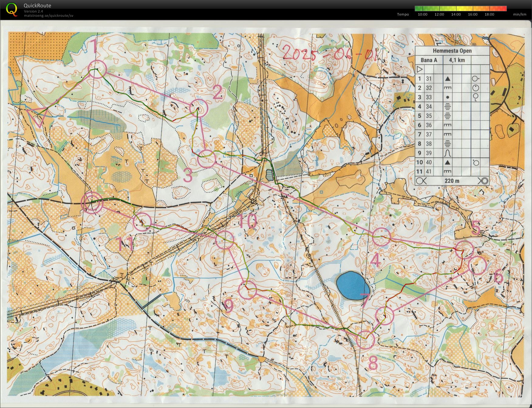The height and width of the screenshot is (408, 532).
Task: Select control circle 1 on the map
Action: coord(97,69)
